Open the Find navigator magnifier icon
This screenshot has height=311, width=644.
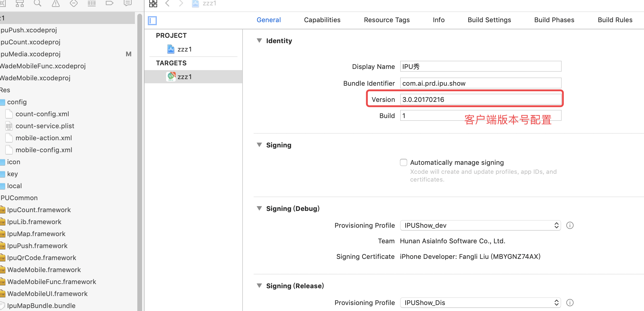pos(37,3)
